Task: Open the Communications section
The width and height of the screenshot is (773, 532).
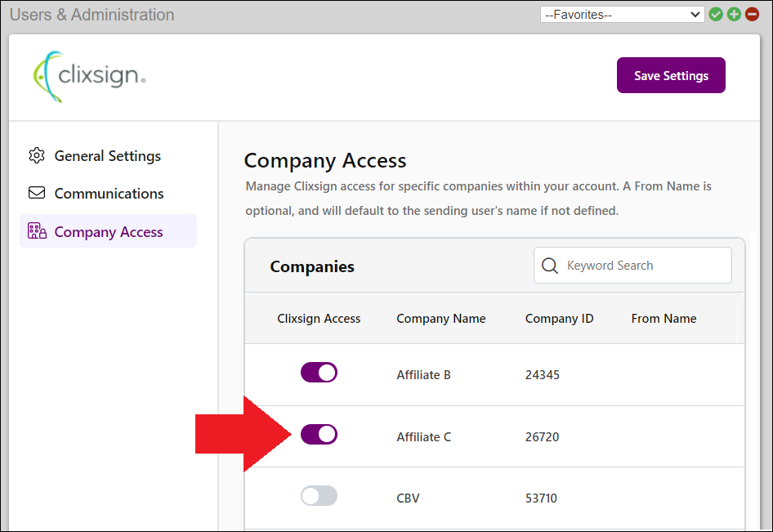Action: [x=109, y=193]
